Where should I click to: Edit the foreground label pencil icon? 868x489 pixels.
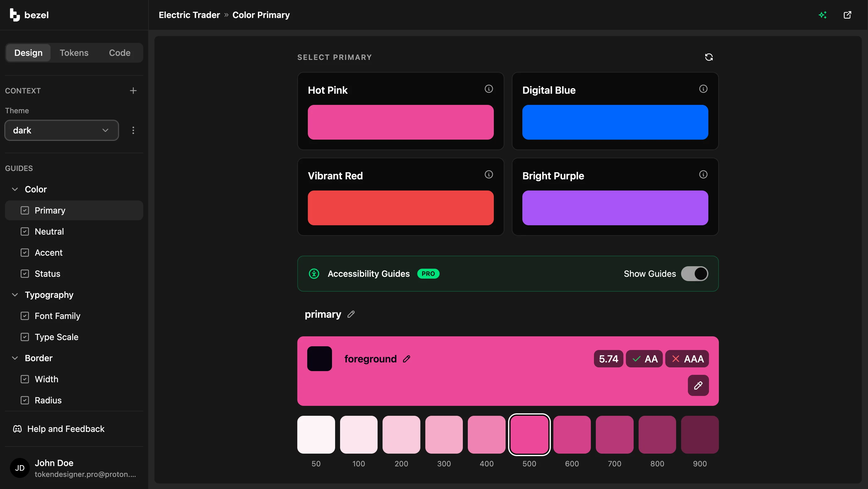pos(406,359)
